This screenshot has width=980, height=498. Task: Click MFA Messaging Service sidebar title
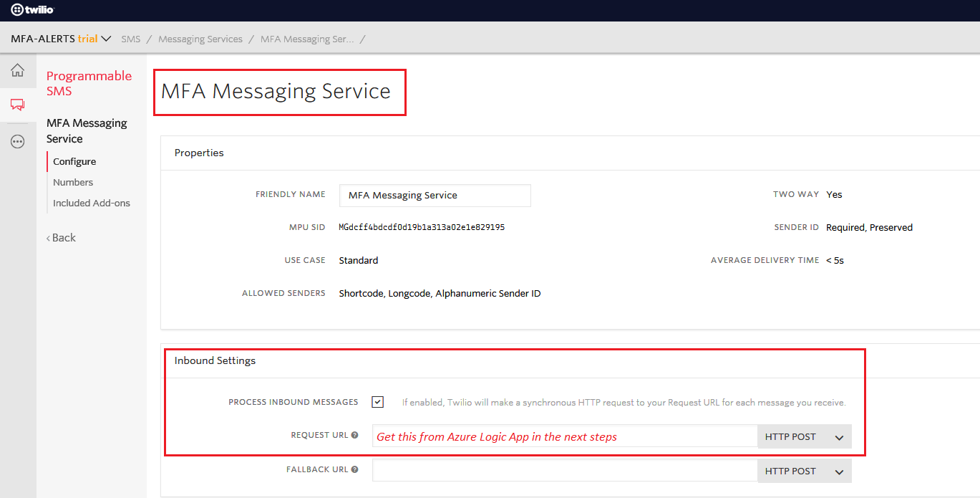click(87, 131)
